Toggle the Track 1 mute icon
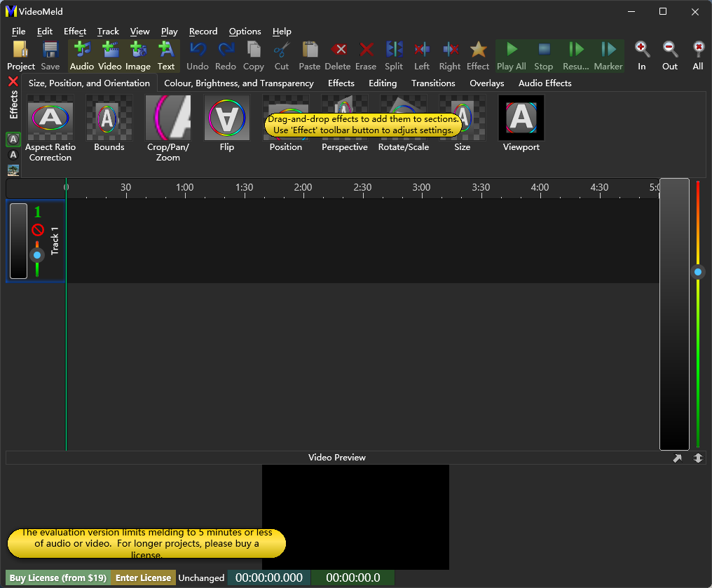The height and width of the screenshot is (588, 712). coord(37,230)
